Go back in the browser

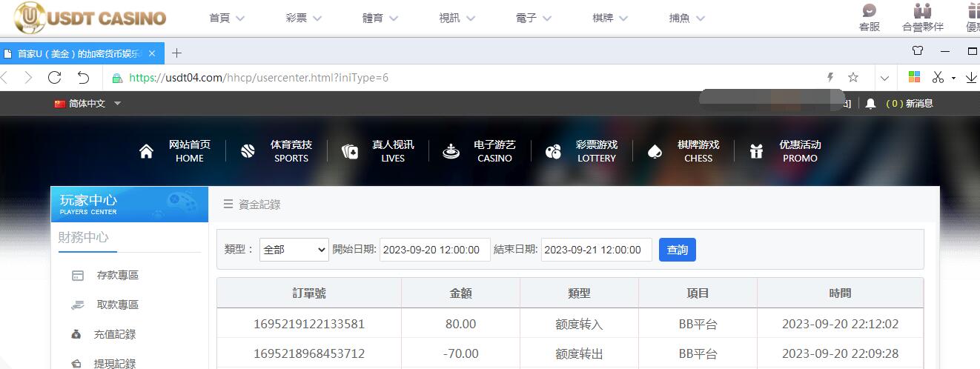click(x=4, y=78)
